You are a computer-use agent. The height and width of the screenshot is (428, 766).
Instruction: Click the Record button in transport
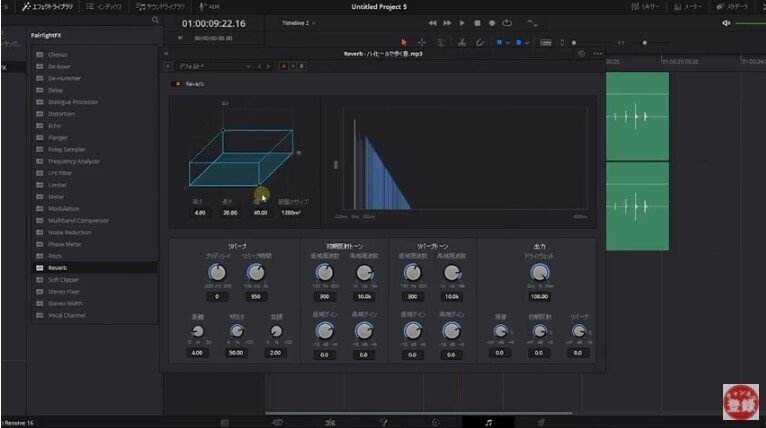point(492,22)
